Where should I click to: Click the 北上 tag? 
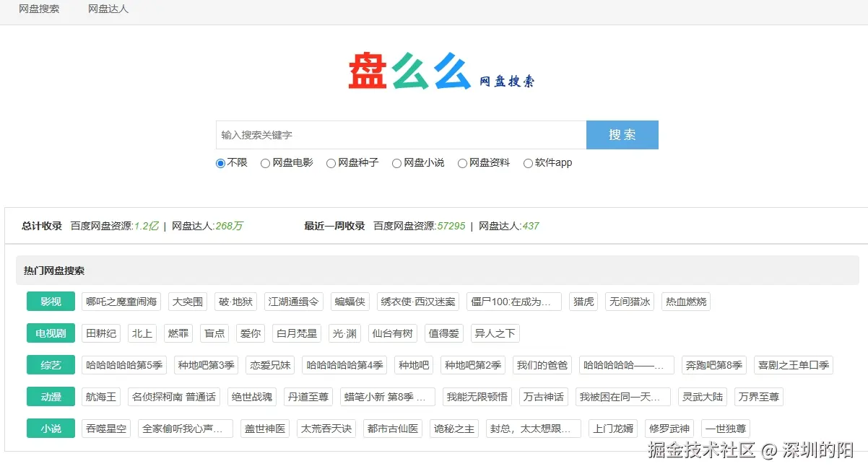pyautogui.click(x=142, y=333)
